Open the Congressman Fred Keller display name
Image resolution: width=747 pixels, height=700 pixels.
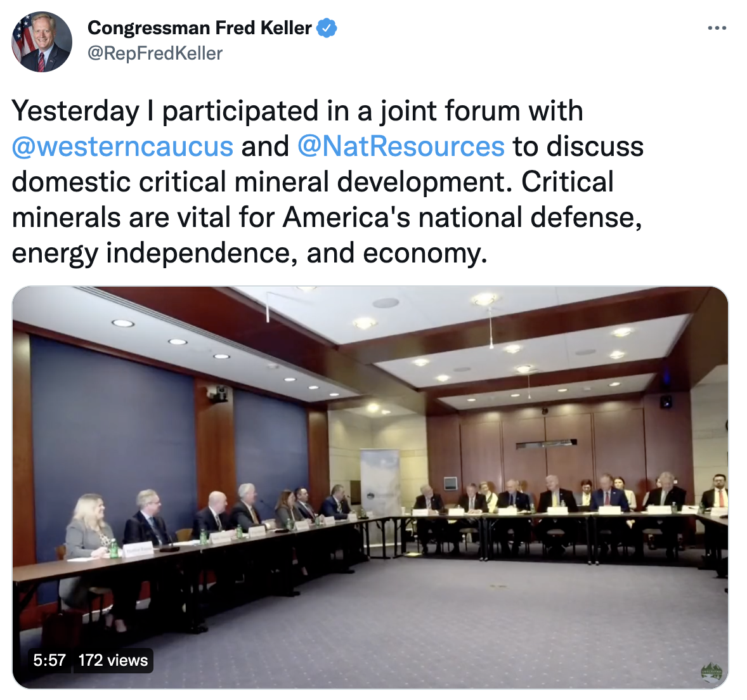[200, 28]
